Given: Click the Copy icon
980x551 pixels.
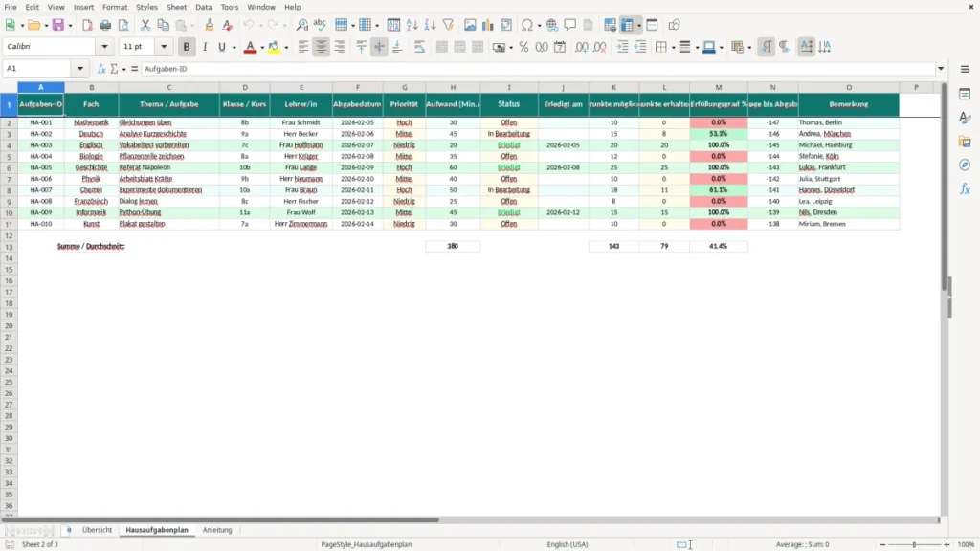Looking at the screenshot, I should (x=163, y=25).
